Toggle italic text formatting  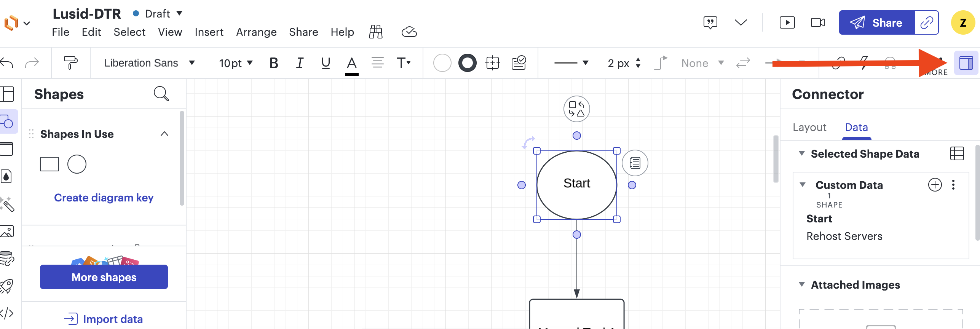[300, 63]
